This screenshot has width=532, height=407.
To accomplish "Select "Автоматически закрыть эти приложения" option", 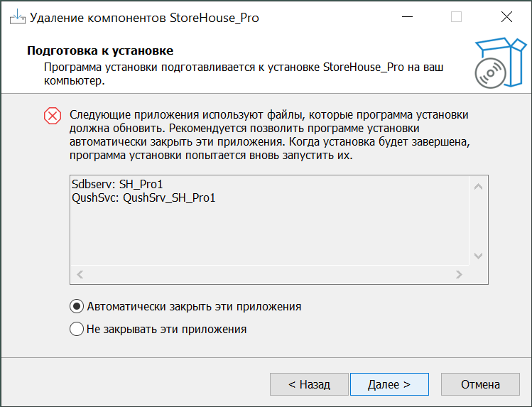I will (x=77, y=307).
